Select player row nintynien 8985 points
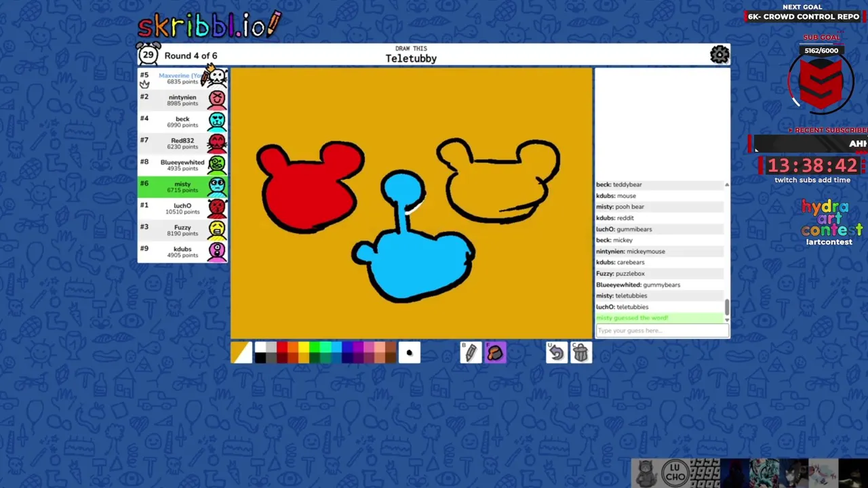This screenshot has height=488, width=868. pyautogui.click(x=182, y=100)
